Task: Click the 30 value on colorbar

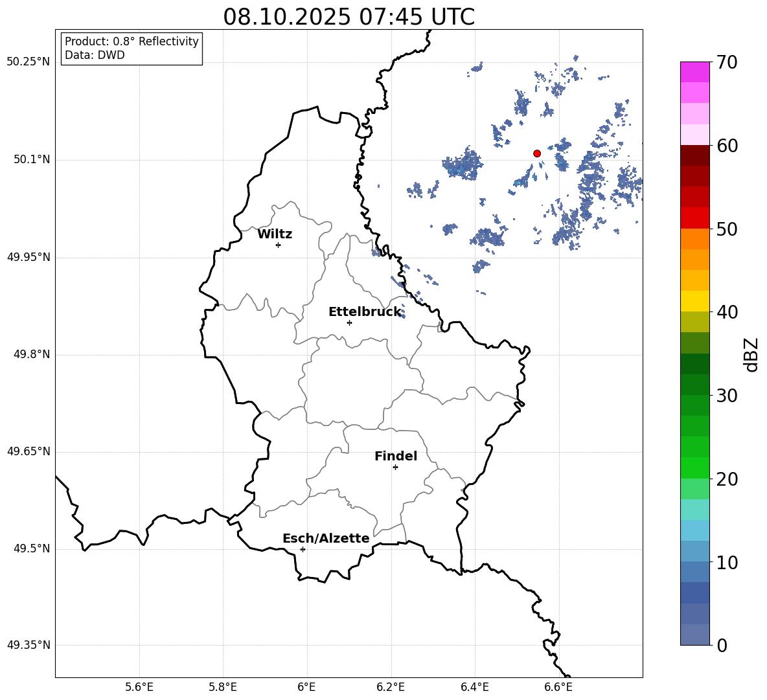Action: [x=727, y=396]
